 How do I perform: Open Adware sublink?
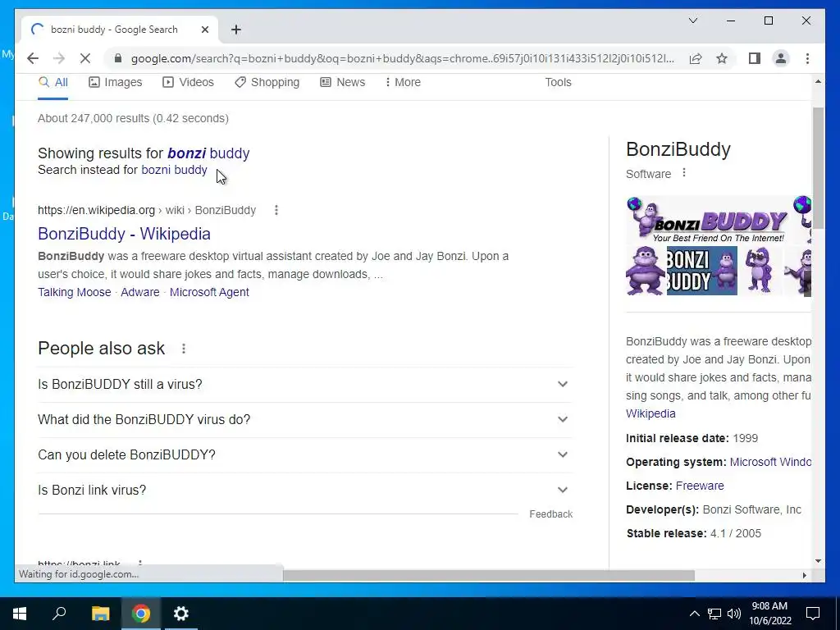[x=139, y=292]
